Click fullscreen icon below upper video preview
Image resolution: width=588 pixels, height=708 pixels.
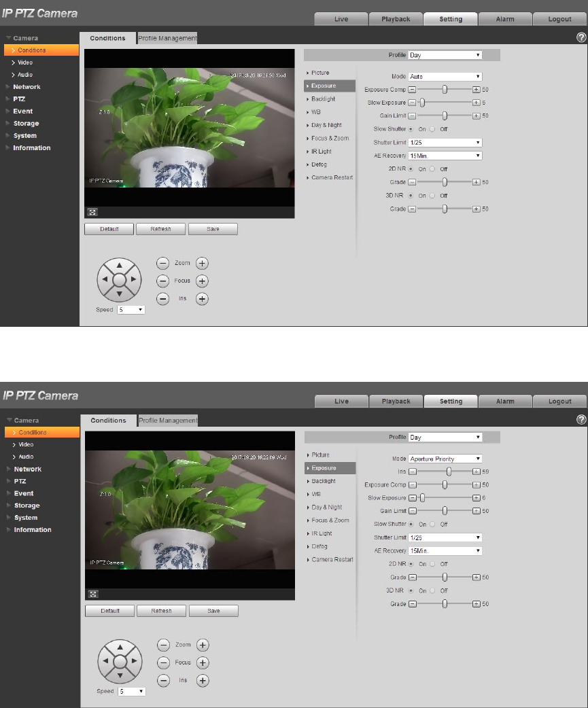click(92, 212)
